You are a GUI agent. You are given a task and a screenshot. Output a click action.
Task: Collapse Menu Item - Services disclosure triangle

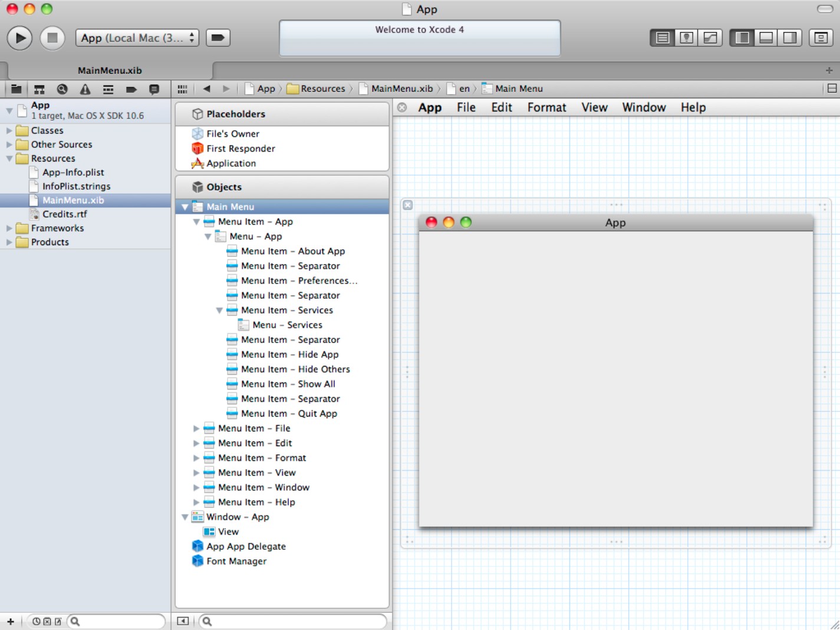coord(219,310)
